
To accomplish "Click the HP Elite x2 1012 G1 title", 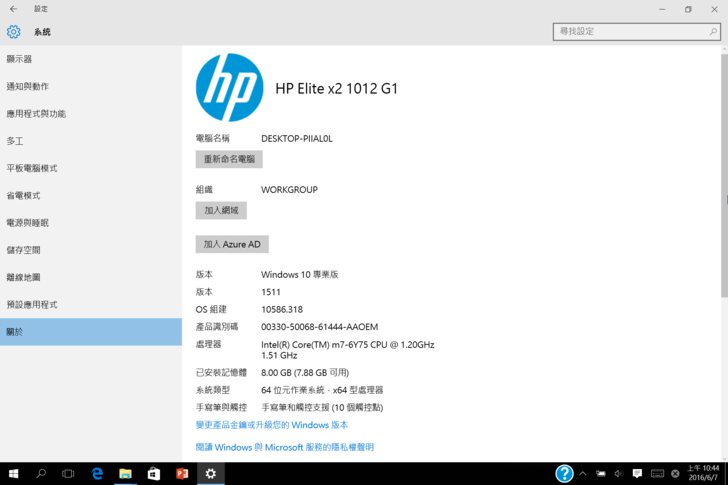I will [x=337, y=88].
